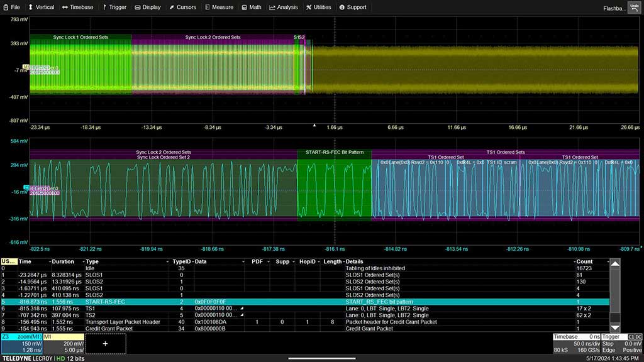Click the Display monitor icon

137,8
